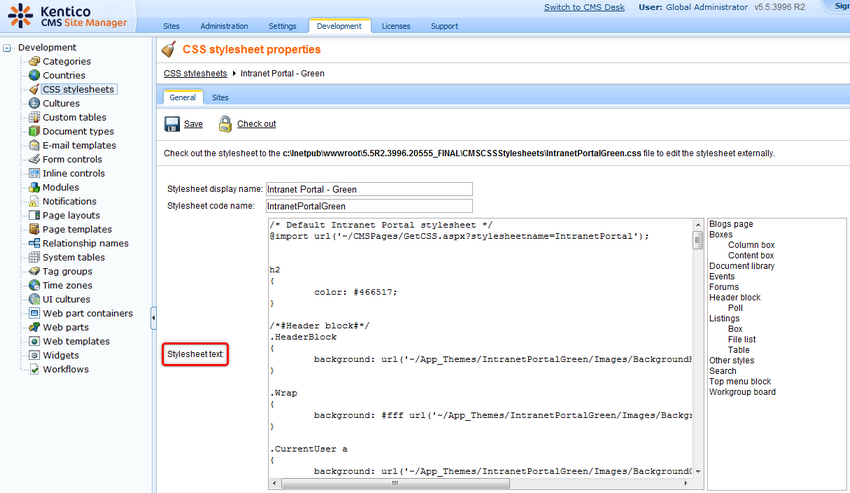Click the Notifications icon

click(x=34, y=201)
